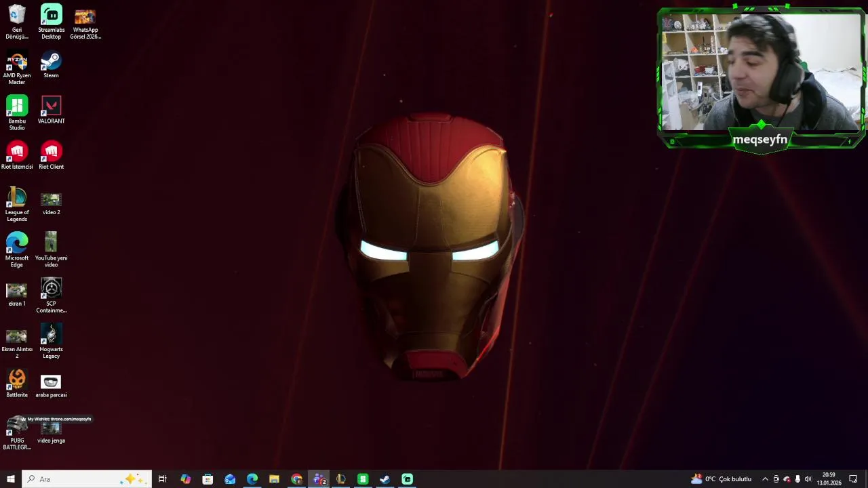
Task: Select the YouTube yeni video file
Action: tap(51, 250)
